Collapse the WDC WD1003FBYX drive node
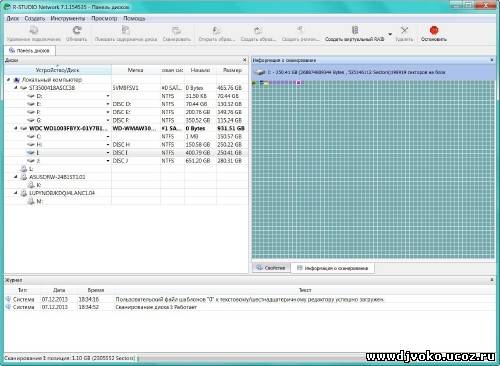Image resolution: width=500 pixels, height=366 pixels. (16, 128)
